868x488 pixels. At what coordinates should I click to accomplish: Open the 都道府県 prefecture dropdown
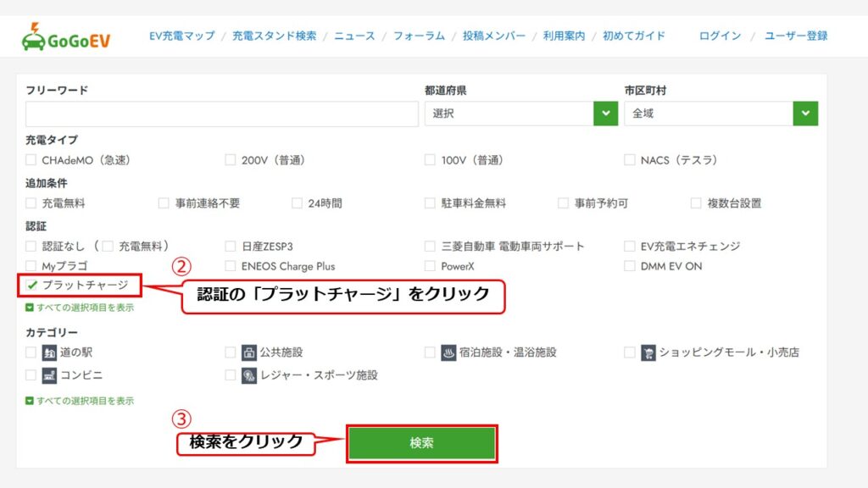(521, 114)
